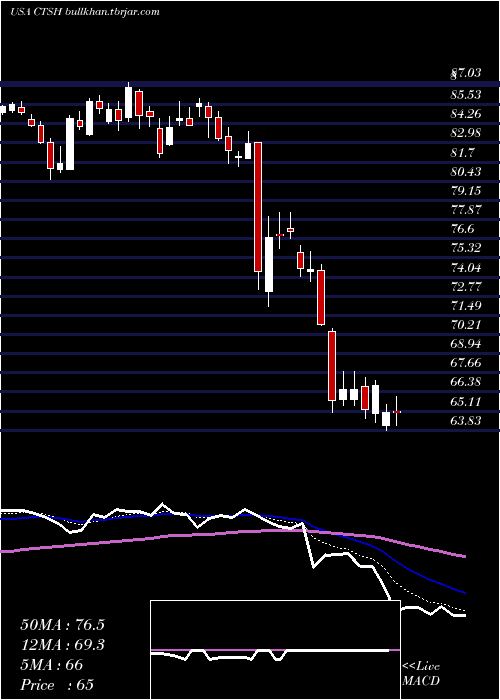This screenshot has width=500, height=700.
Task: Click the 'Price : 65' readout
Action: click(58, 685)
